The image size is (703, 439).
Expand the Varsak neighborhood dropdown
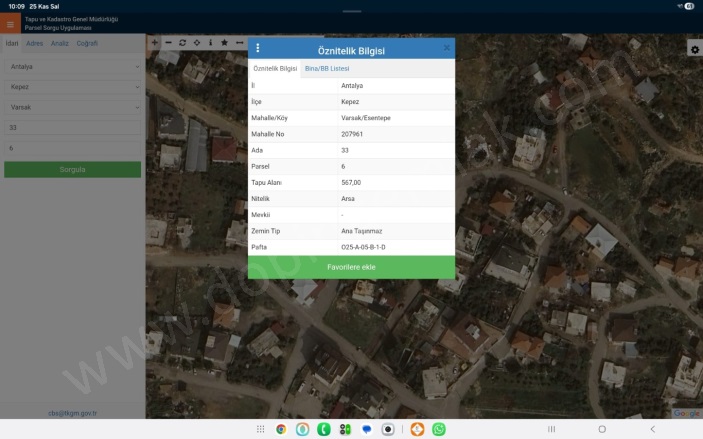pyautogui.click(x=72, y=107)
